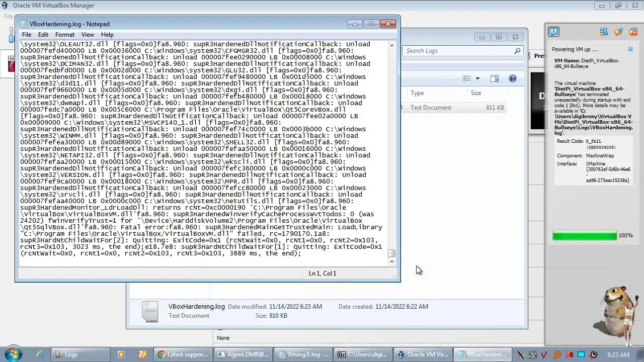Click the Explorer change view icon
Viewport: 644px width, 362px height.
click(467, 78)
